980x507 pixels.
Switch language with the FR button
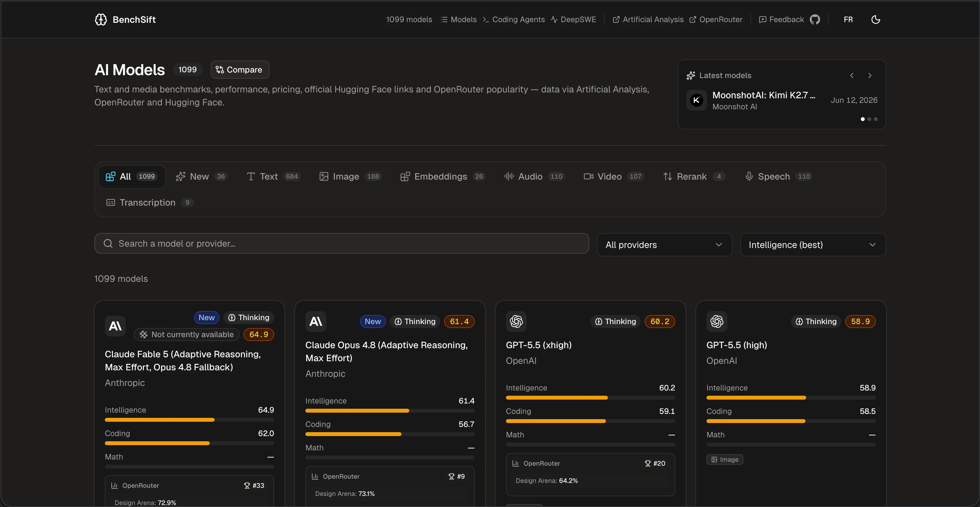pos(848,20)
